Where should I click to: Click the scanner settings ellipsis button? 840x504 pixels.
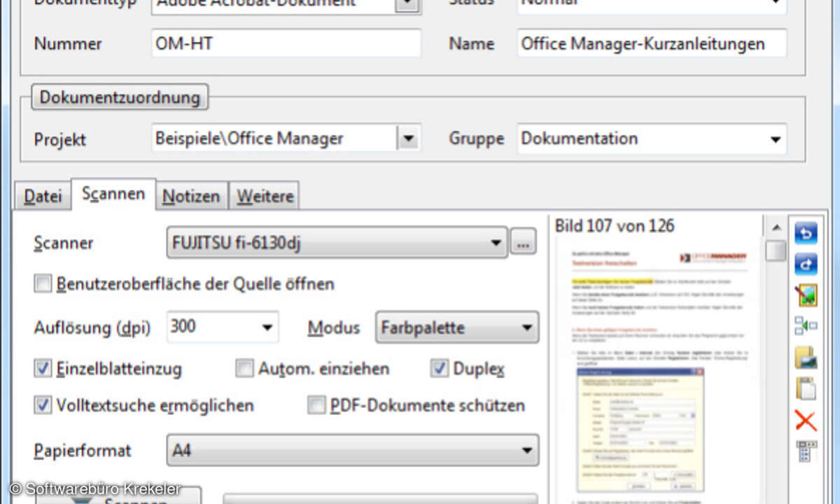tap(523, 244)
